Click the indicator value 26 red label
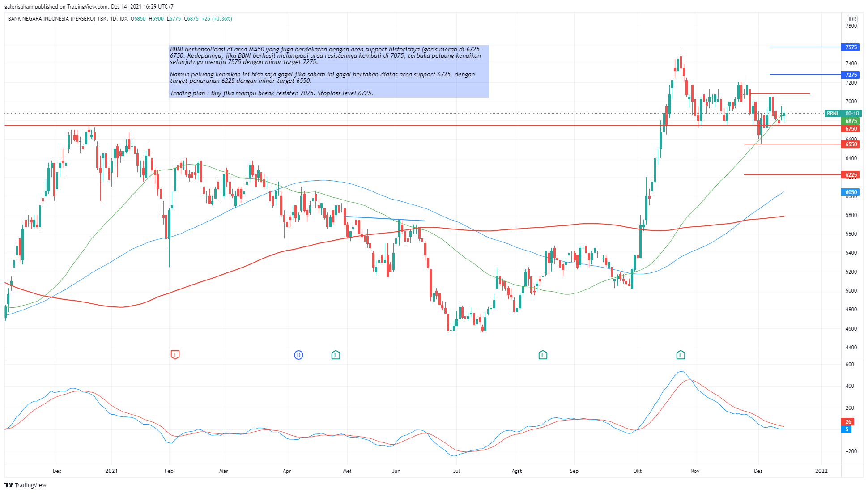This screenshot has width=868, height=493. [848, 421]
